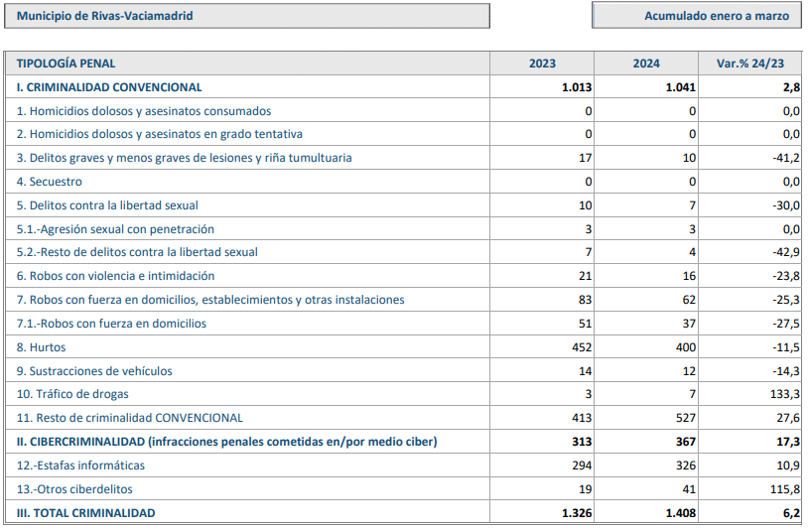The height and width of the screenshot is (532, 810).
Task: Select '10. Tráfico de drogas' label
Action: click(x=72, y=394)
